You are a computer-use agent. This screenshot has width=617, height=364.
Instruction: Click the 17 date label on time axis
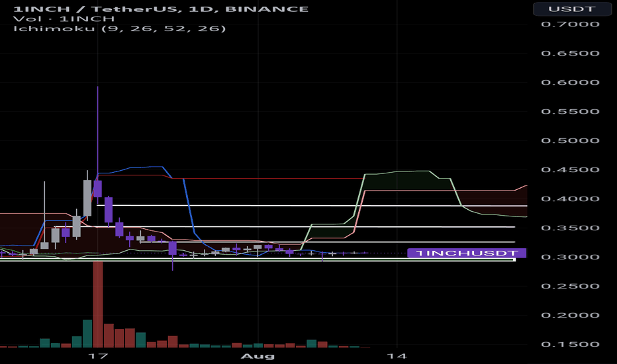coord(97,356)
